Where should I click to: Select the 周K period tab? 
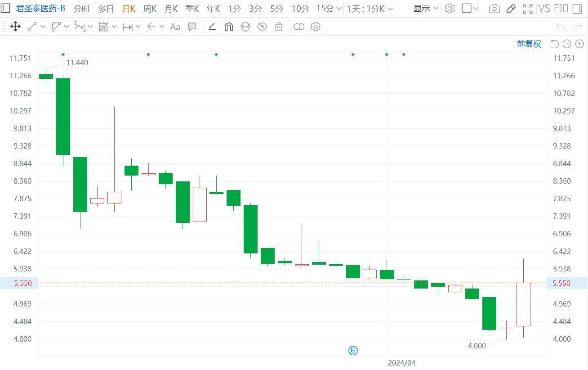click(150, 9)
